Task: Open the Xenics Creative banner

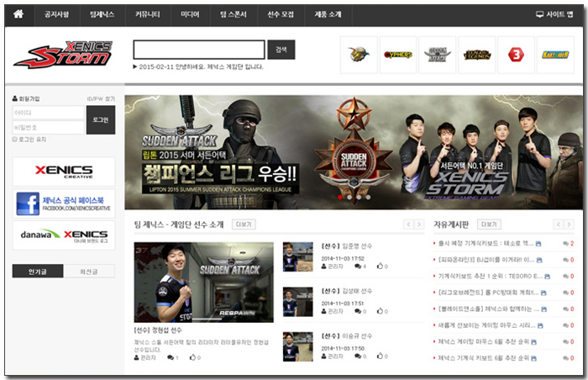Action: [64, 172]
